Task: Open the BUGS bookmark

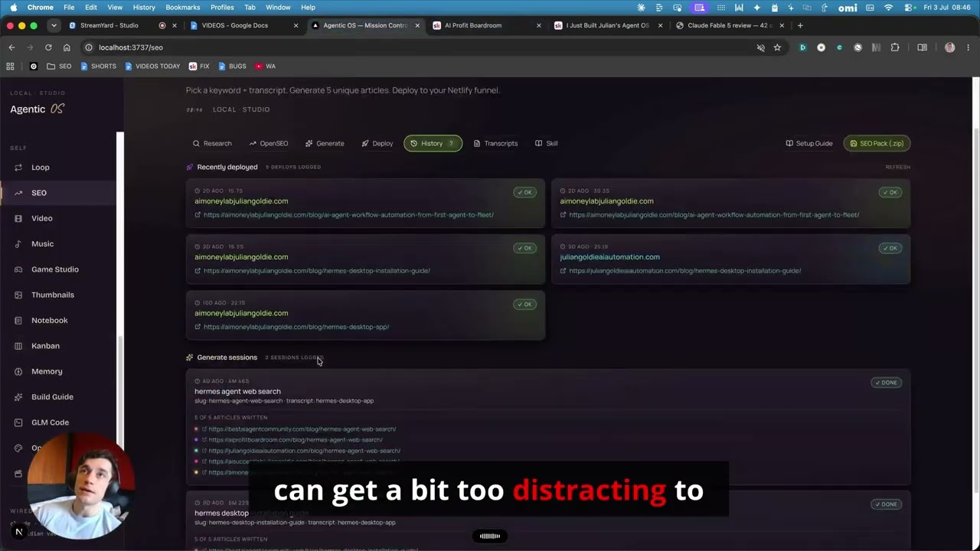Action: (232, 67)
